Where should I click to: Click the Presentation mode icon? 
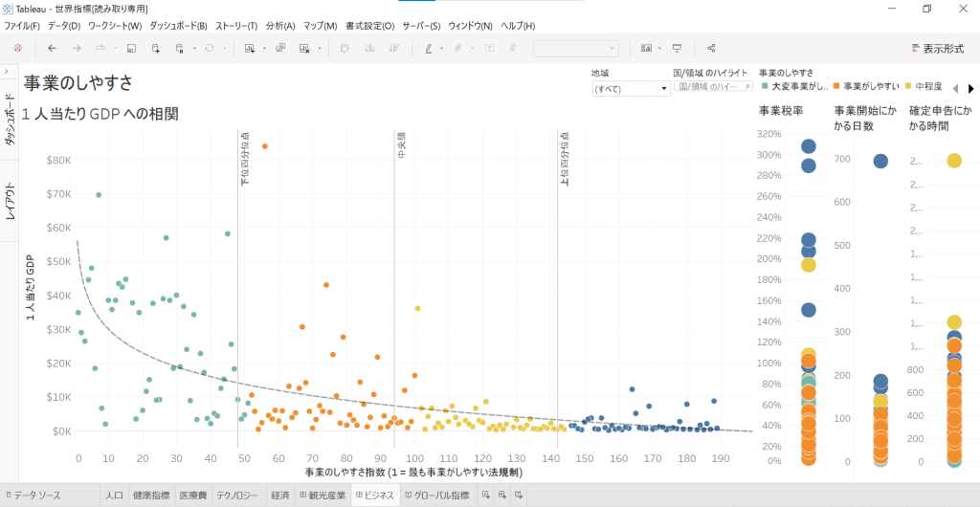(x=677, y=48)
